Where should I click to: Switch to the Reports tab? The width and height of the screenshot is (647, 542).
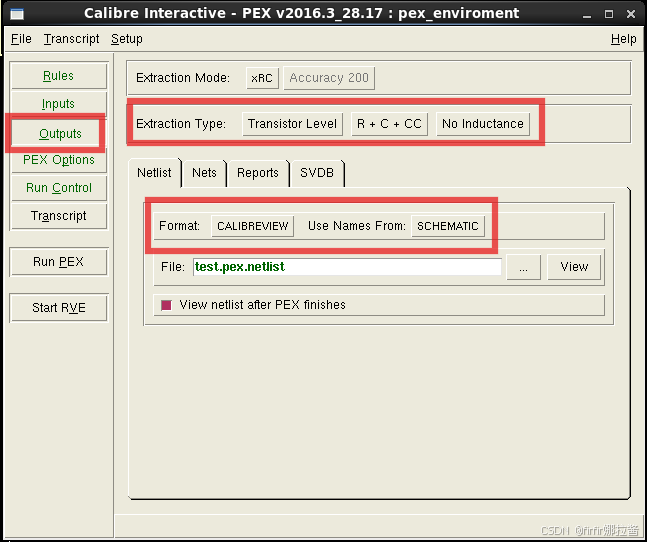(258, 172)
